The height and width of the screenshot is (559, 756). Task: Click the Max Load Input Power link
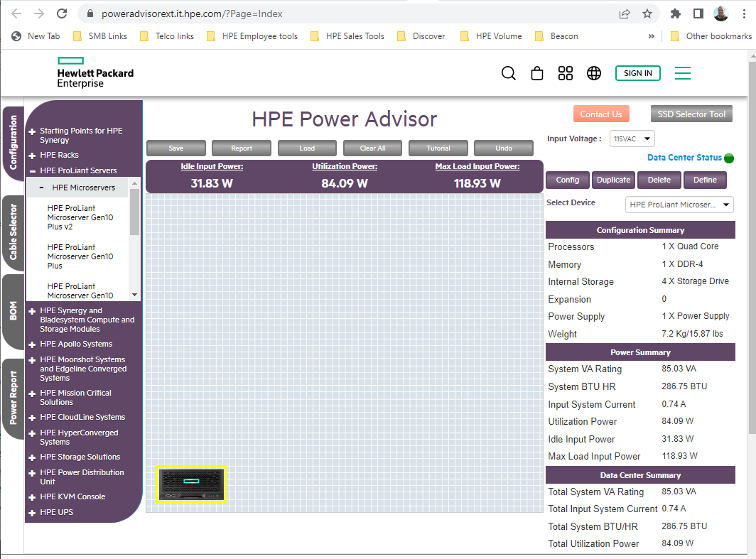coord(477,166)
